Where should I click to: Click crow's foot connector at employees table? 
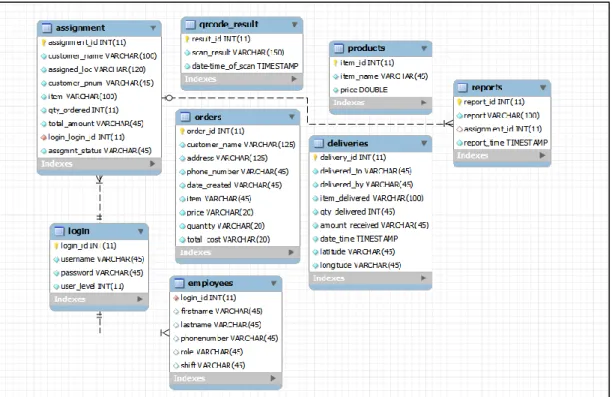point(165,333)
